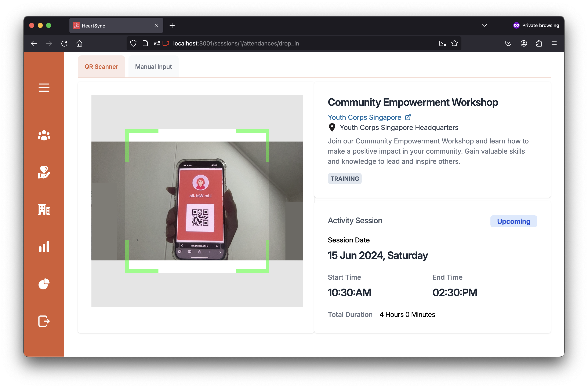The width and height of the screenshot is (588, 388).
Task: Toggle camera permission indicator in address bar
Action: [x=166, y=43]
